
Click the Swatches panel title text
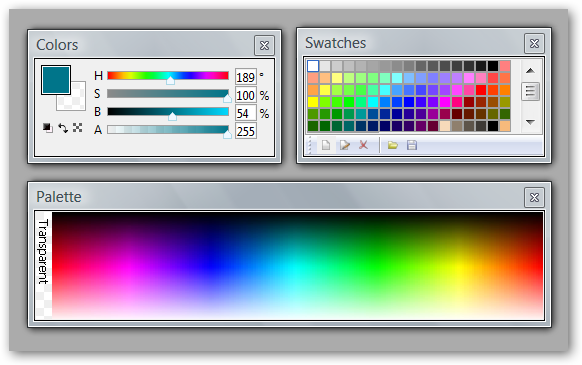click(336, 43)
